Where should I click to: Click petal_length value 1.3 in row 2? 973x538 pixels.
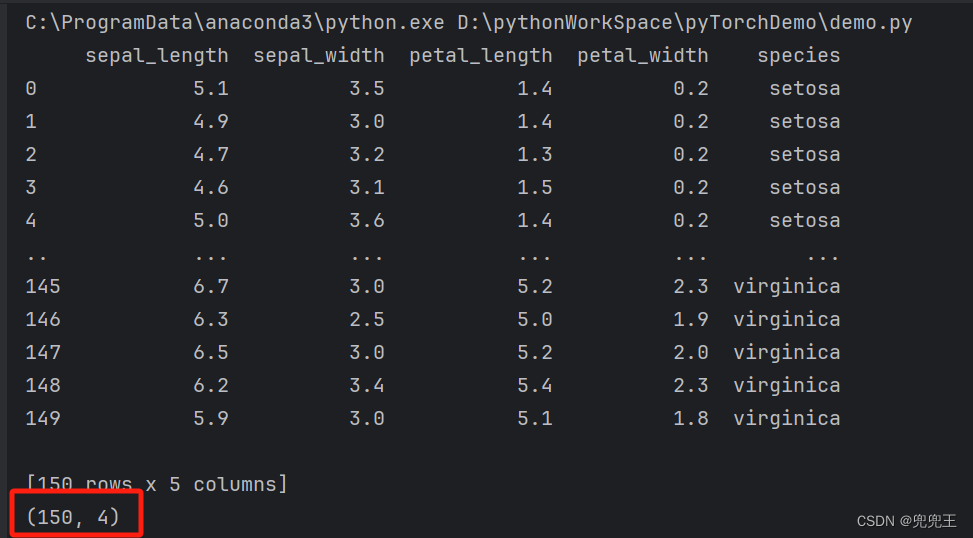[x=535, y=155]
